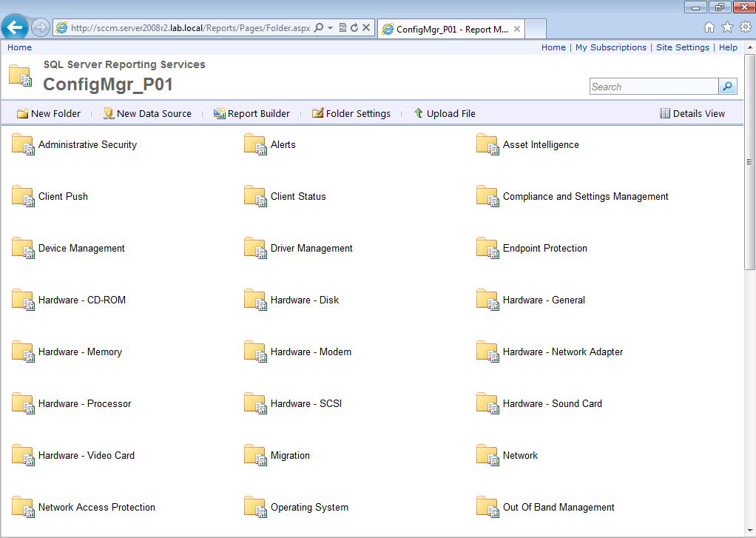Open the Network folder link text
Viewport: 756px width, 538px height.
point(520,455)
